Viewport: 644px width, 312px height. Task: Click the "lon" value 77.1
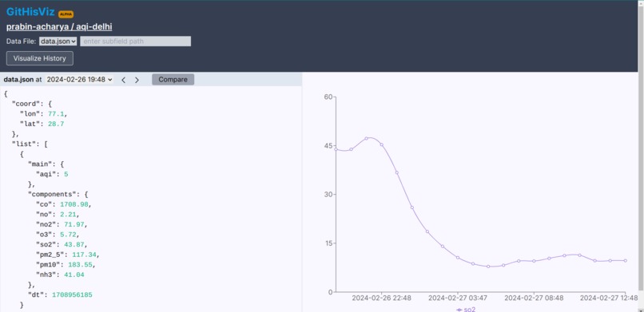(x=56, y=114)
